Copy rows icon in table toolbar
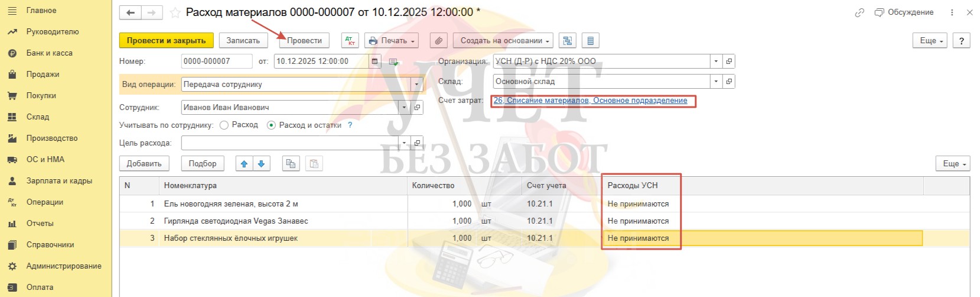The width and height of the screenshot is (980, 297). click(x=291, y=164)
